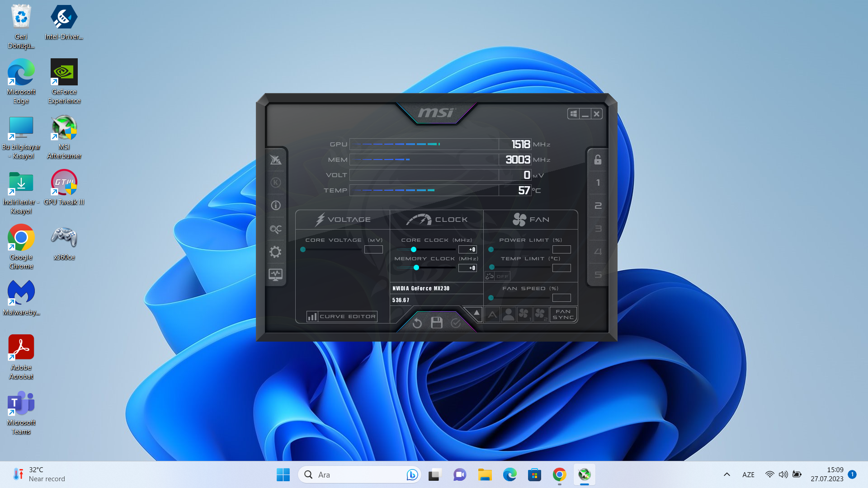Screen dimensions: 868x488
Task: Open the Curve Editor
Action: pyautogui.click(x=342, y=316)
